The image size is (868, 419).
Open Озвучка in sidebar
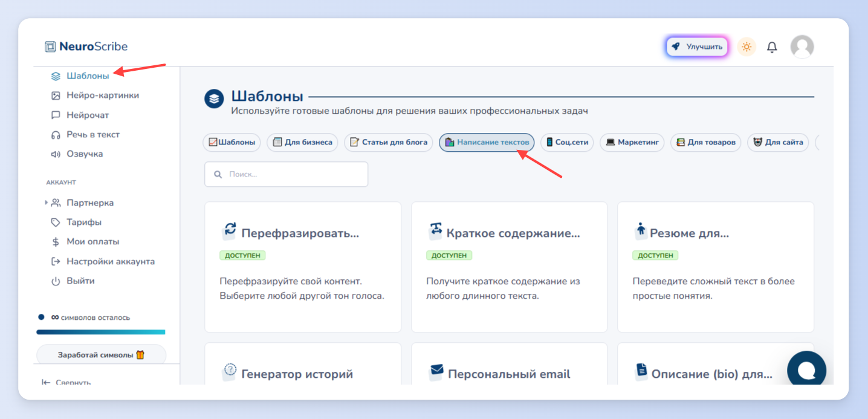click(85, 154)
